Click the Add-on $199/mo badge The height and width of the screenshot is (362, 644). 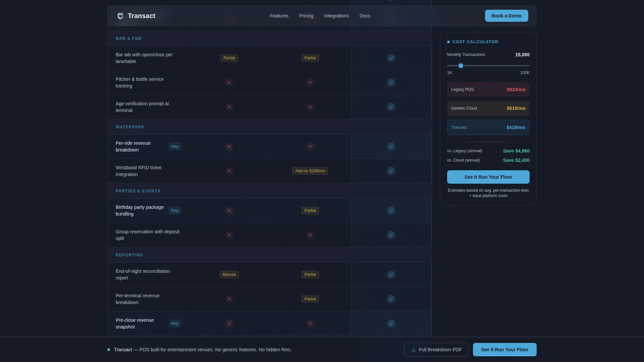tap(310, 171)
